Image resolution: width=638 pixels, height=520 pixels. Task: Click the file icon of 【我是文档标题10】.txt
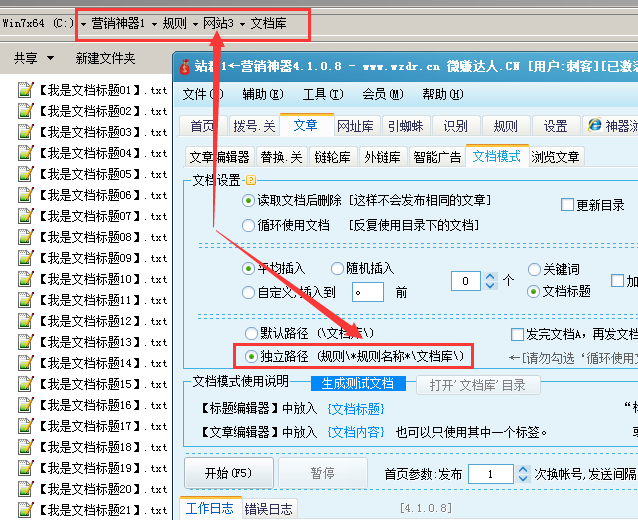pos(27,279)
